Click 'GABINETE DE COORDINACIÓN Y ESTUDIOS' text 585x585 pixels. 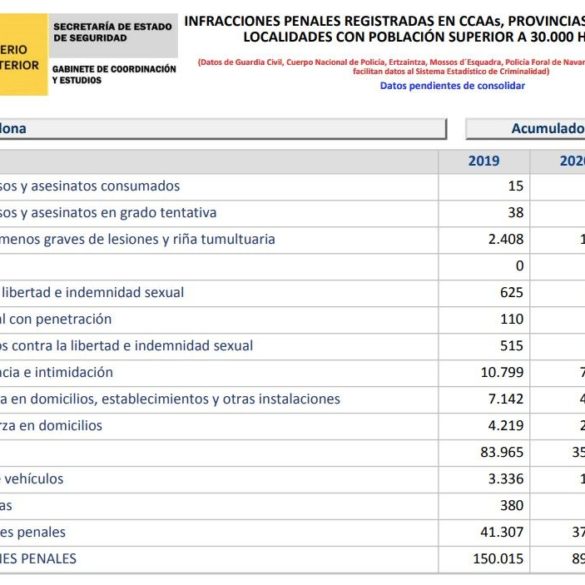[x=114, y=74]
